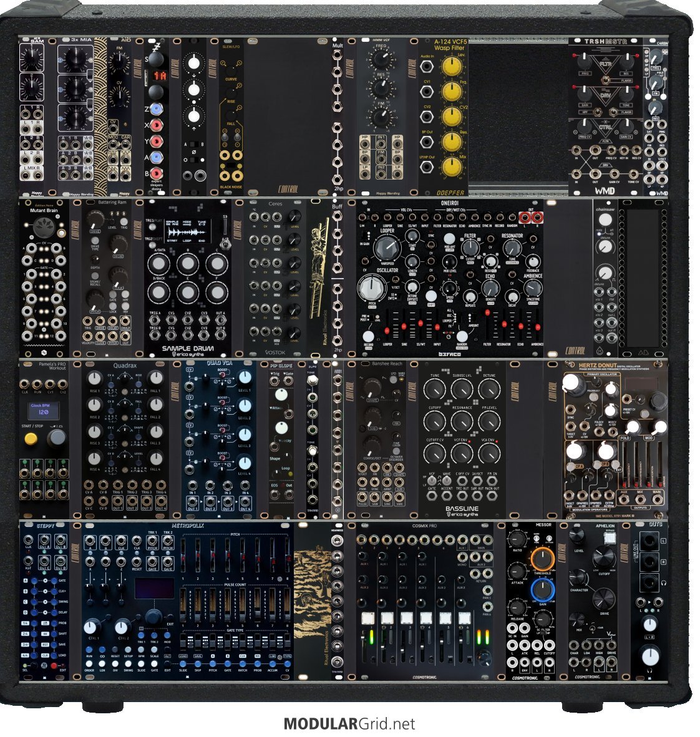Click the orange THRESHOLD knob on Messor

[x=542, y=559]
